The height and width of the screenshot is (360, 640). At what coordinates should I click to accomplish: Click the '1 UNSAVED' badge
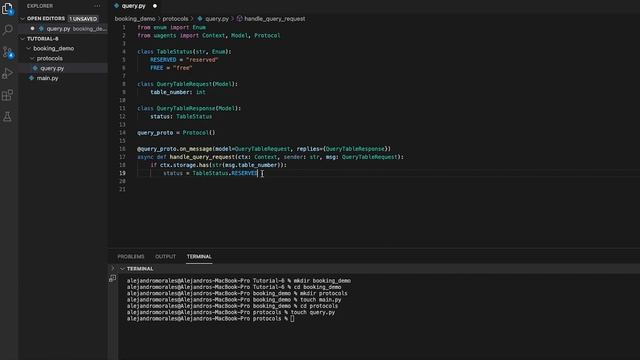[83, 19]
